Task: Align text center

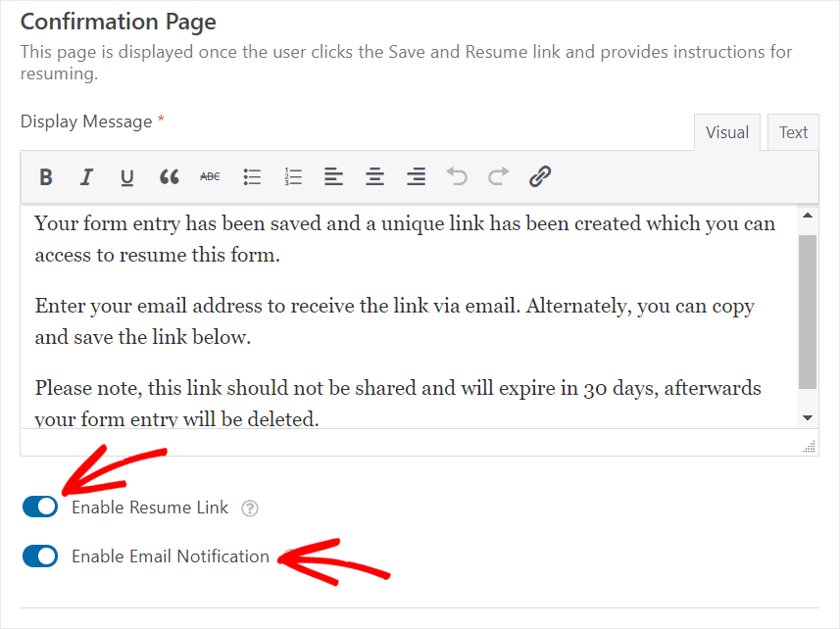Action: [x=374, y=176]
